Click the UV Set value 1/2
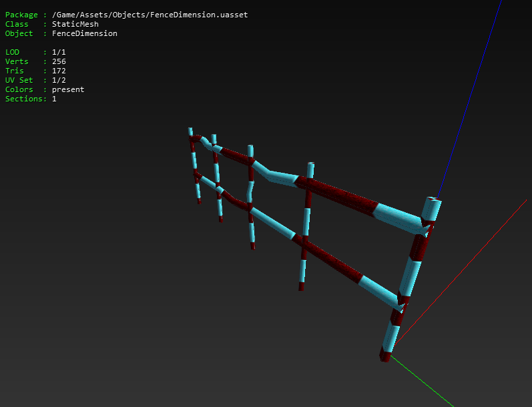The width and height of the screenshot is (532, 407). [59, 80]
